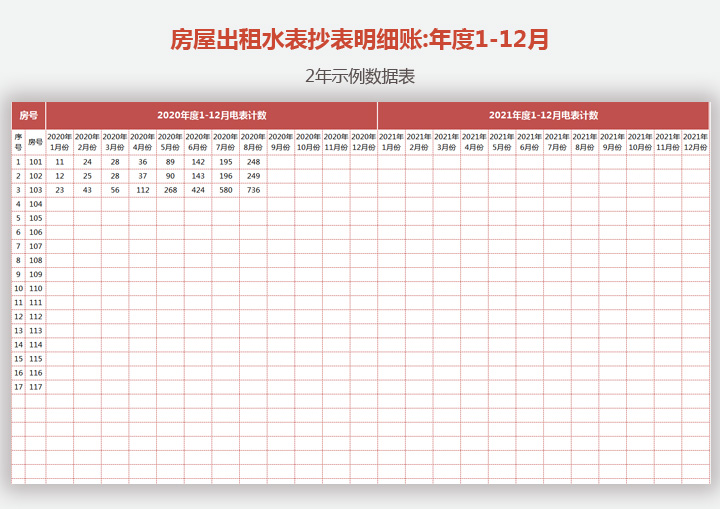Select the 2020年 9月份 column header
The height and width of the screenshot is (509, 720).
(281, 142)
